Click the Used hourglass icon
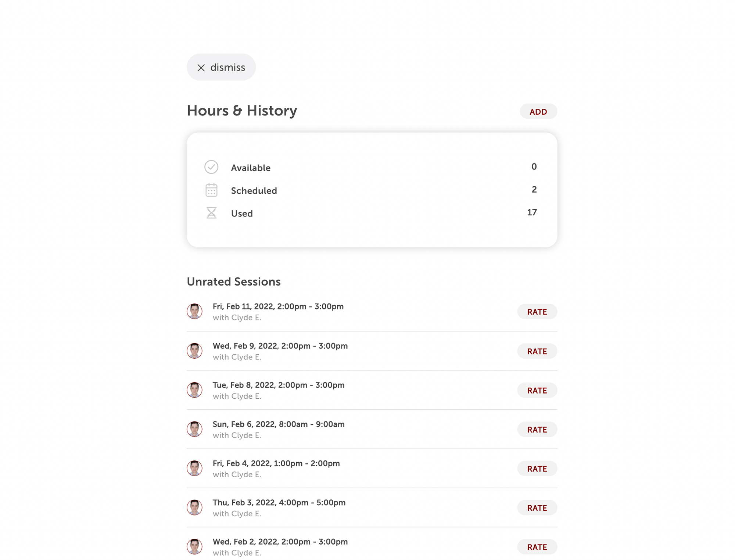Screen dimensions: 735x560 pyautogui.click(x=211, y=213)
